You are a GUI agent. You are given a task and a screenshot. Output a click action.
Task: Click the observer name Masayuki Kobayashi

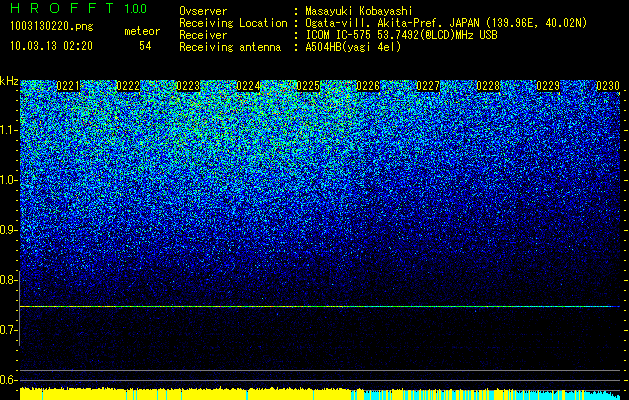pyautogui.click(x=359, y=11)
